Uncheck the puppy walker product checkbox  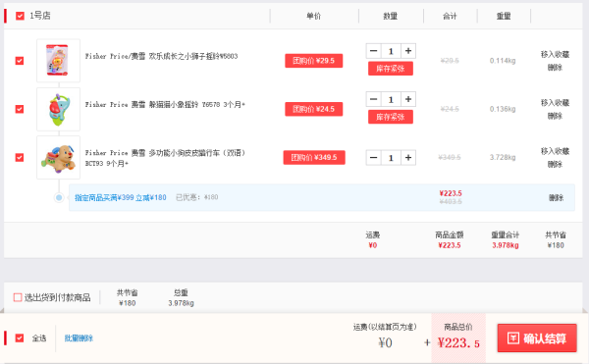pyautogui.click(x=20, y=158)
